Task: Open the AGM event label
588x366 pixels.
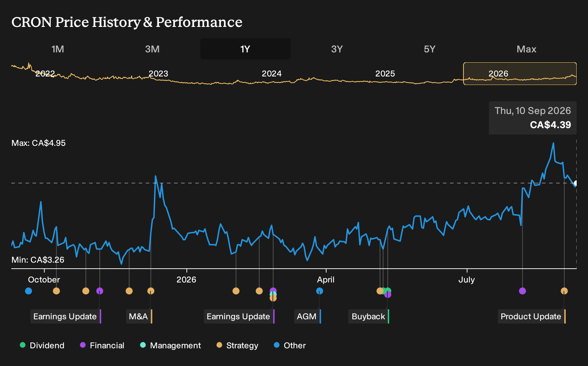Action: [x=307, y=316]
